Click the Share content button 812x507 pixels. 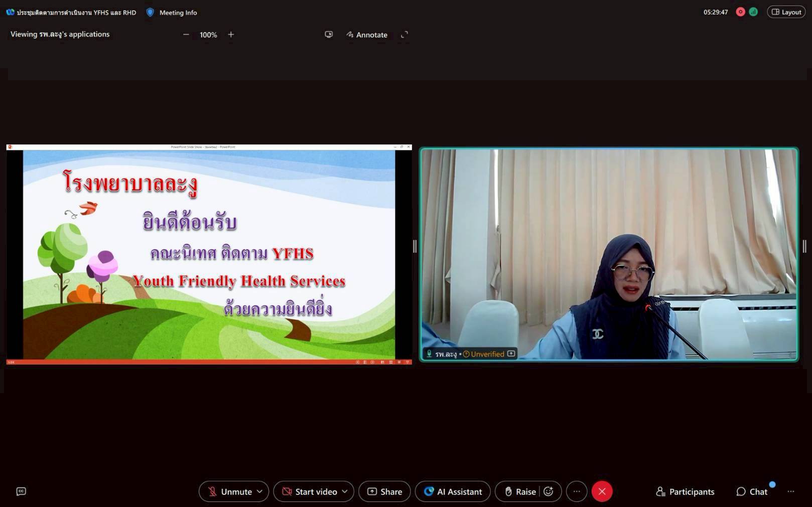[x=384, y=491]
